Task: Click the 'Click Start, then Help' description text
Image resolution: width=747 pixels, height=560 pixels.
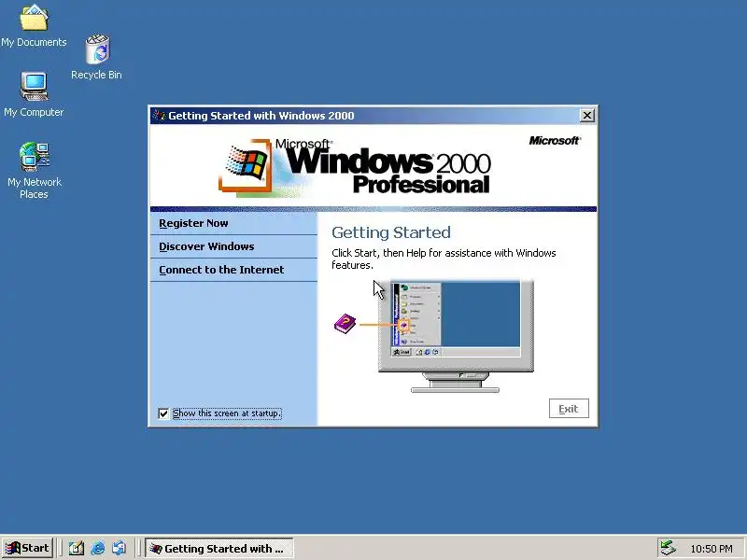Action: coord(444,259)
